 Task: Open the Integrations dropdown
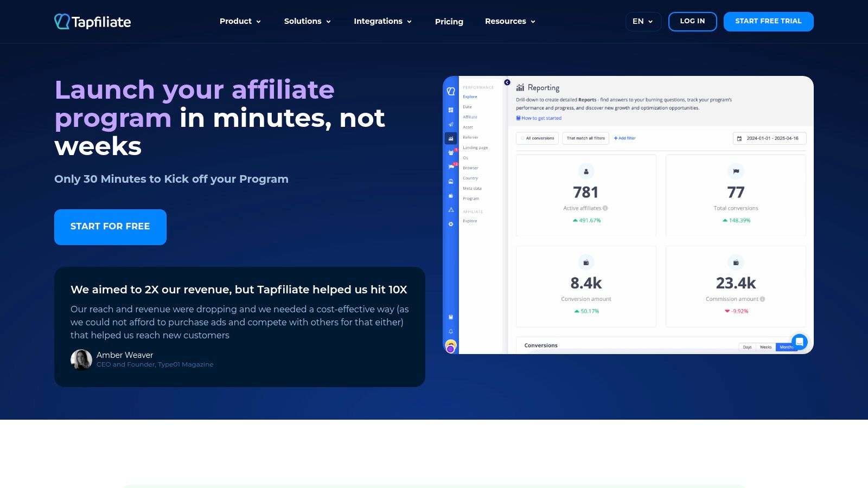tap(383, 21)
